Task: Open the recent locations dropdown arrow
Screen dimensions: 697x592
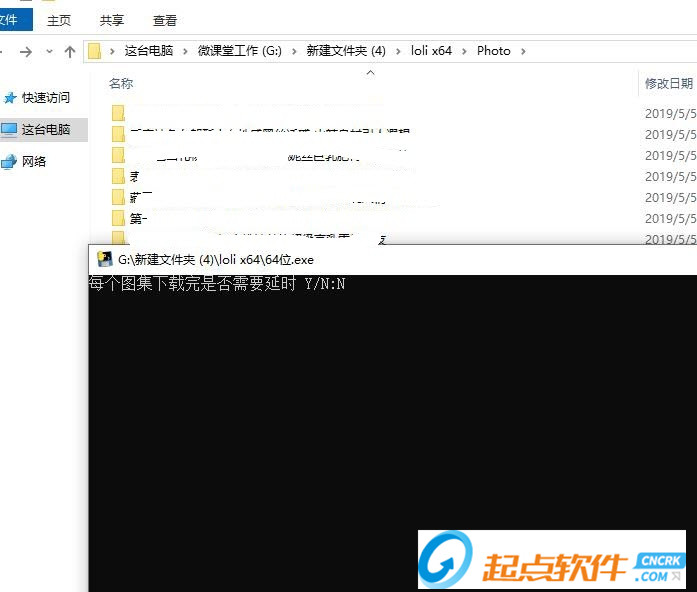Action: [49, 52]
